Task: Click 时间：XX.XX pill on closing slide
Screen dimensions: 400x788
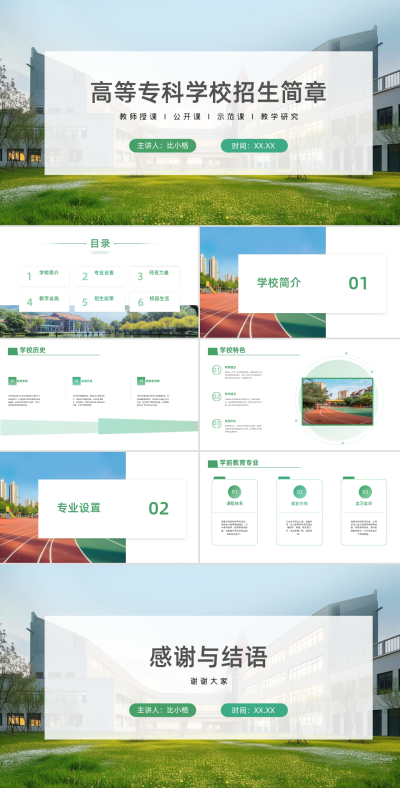Action: click(x=254, y=710)
